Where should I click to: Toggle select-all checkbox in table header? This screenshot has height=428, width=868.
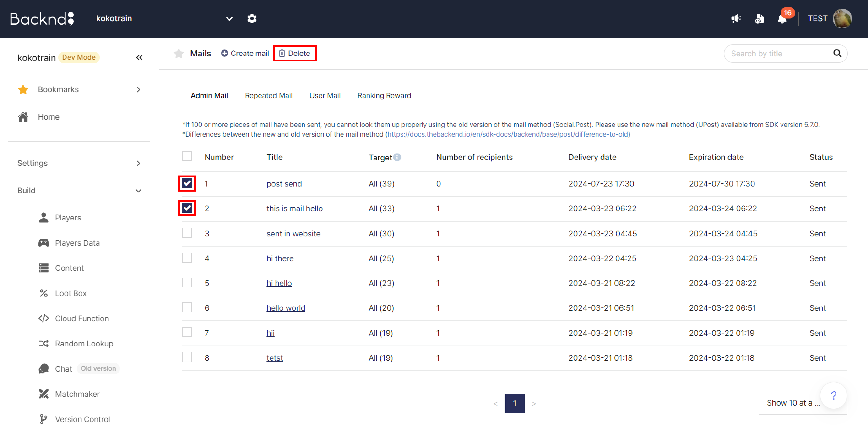pyautogui.click(x=187, y=156)
